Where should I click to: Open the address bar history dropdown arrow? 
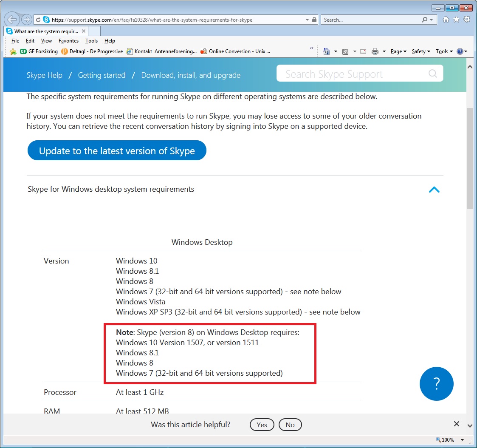click(x=307, y=20)
